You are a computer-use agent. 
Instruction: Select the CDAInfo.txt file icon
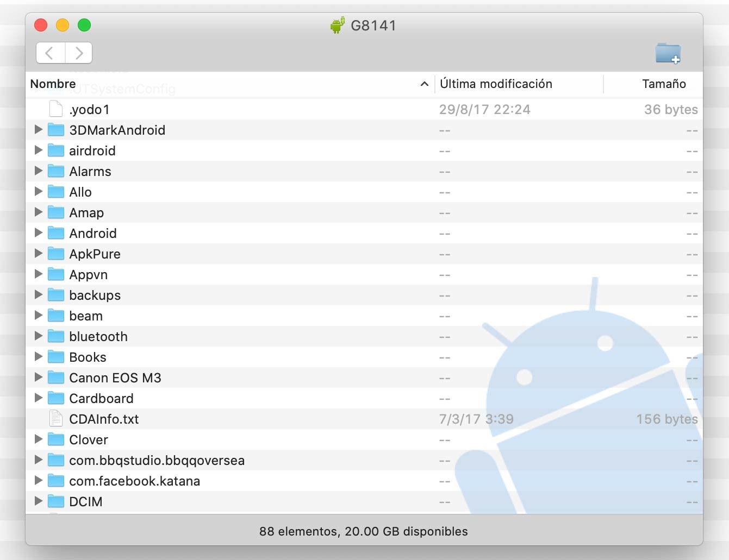55,418
